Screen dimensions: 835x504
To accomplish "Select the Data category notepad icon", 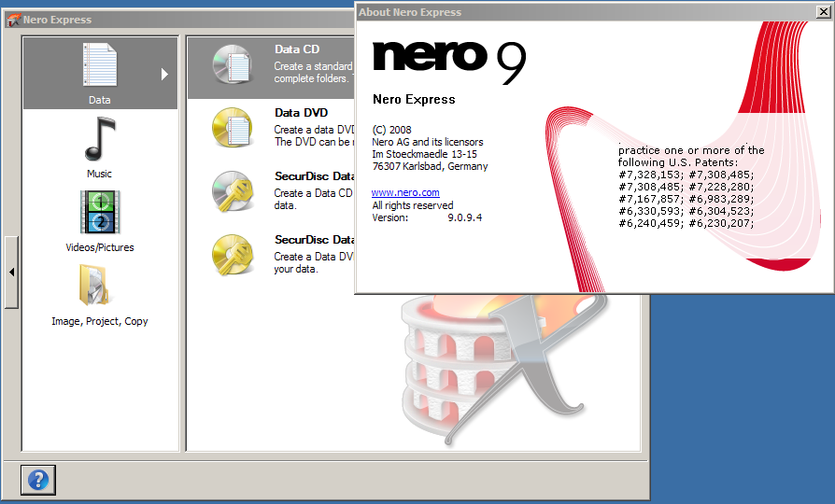I will coord(100,64).
